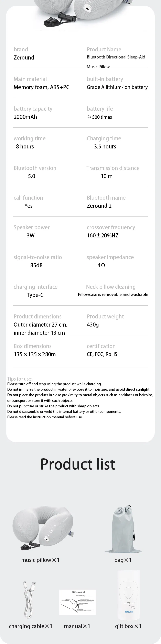Click the "Zeround 2" Bluetooth name
The image size is (161, 644).
click(x=99, y=206)
